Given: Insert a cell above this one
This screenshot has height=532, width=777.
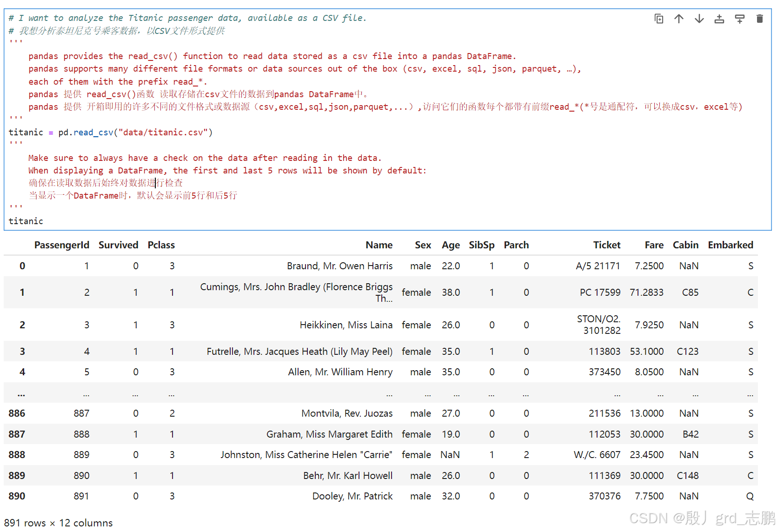Looking at the screenshot, I should coord(719,19).
